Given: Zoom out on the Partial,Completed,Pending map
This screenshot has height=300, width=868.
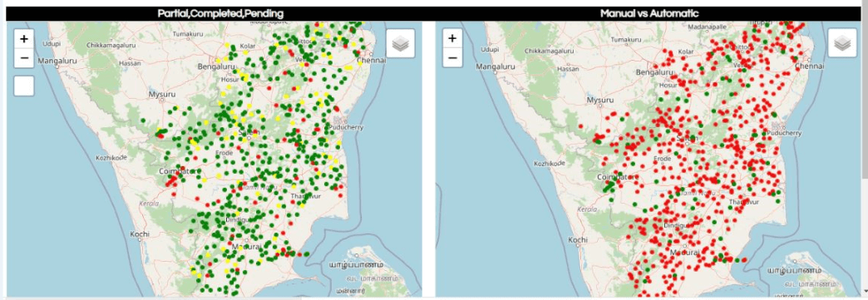Looking at the screenshot, I should (x=24, y=57).
